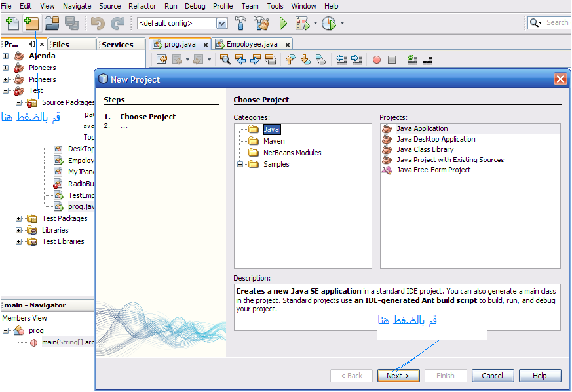Click the Search input field
The image size is (572, 392).
tap(558, 23)
